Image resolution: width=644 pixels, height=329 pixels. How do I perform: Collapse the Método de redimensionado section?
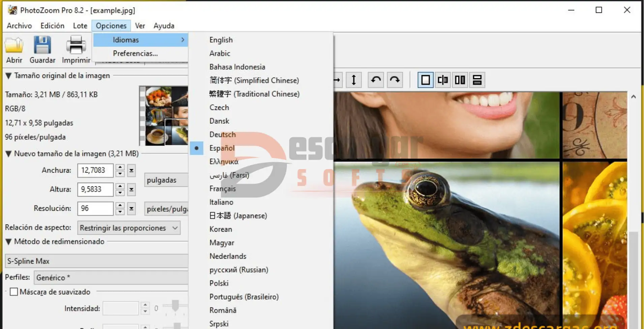click(x=8, y=242)
